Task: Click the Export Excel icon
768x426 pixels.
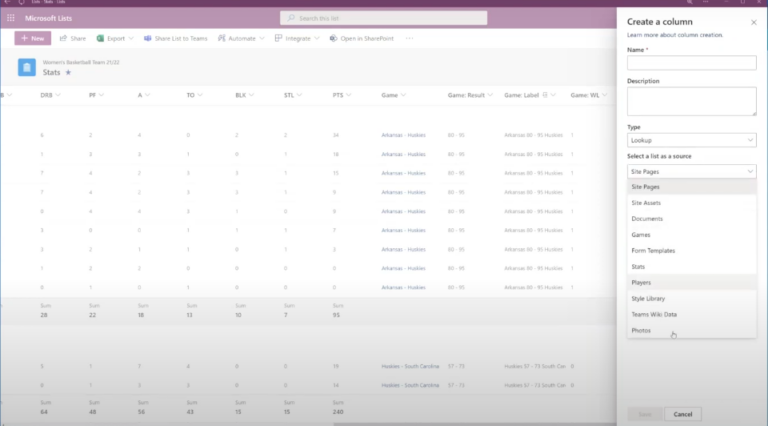Action: pos(100,38)
